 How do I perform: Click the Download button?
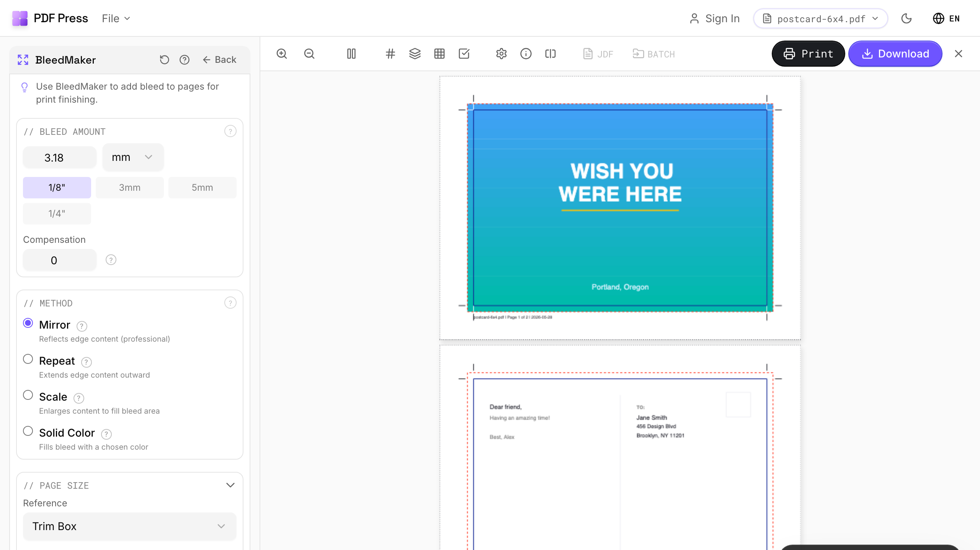coord(895,54)
